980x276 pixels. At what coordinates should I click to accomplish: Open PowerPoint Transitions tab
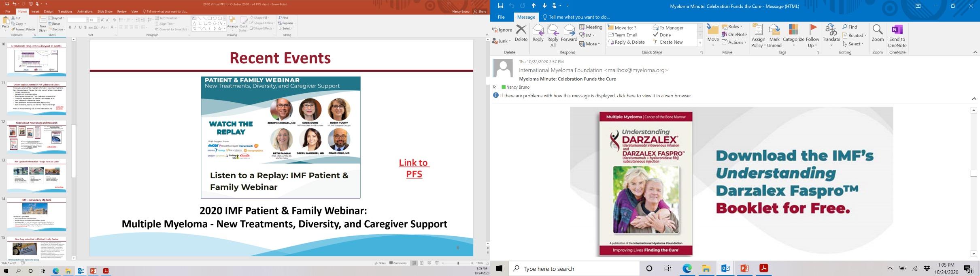[65, 11]
